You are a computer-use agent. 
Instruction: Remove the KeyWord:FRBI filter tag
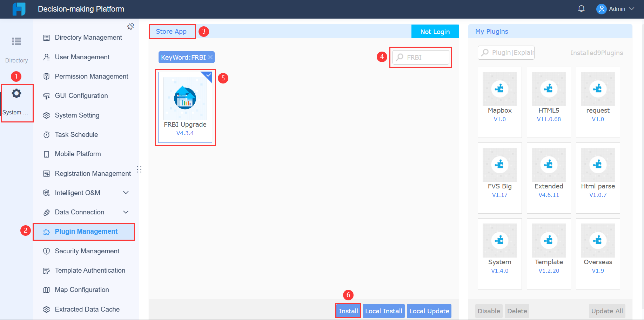click(210, 57)
